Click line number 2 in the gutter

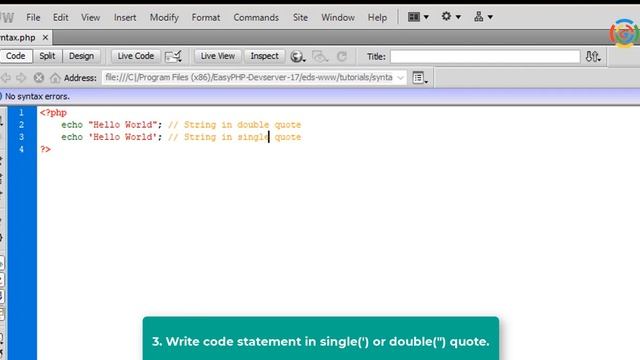21,124
